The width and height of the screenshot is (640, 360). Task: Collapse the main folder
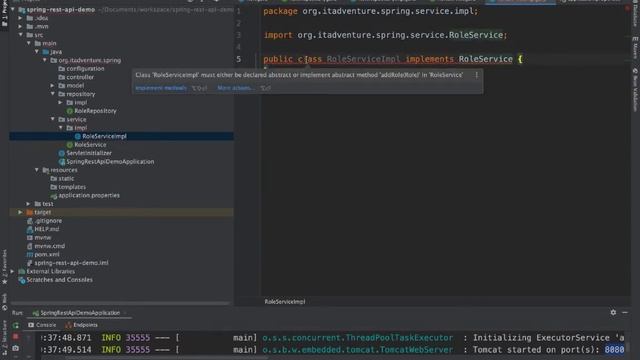[x=29, y=43]
